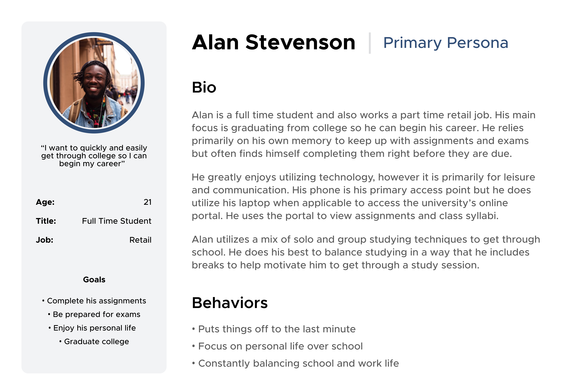
Task: Select the age value "21"
Action: coord(147,202)
